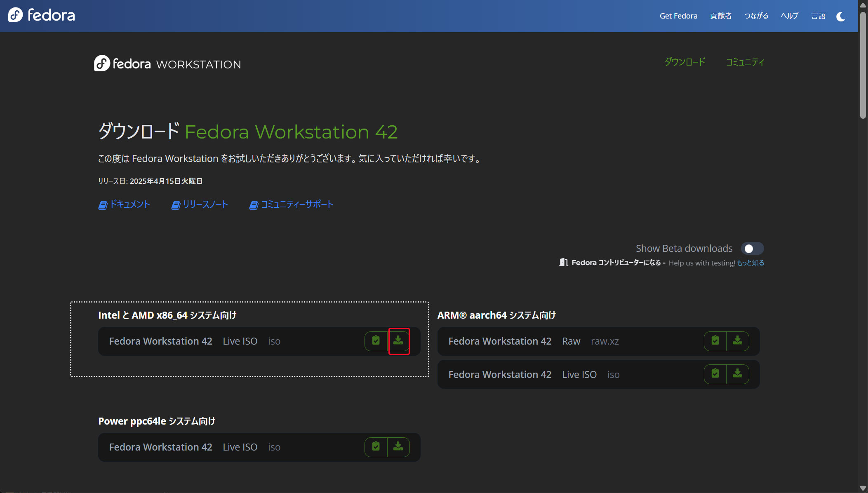Go to ダウンロード section link
This screenshot has height=493, width=868.
(x=685, y=62)
